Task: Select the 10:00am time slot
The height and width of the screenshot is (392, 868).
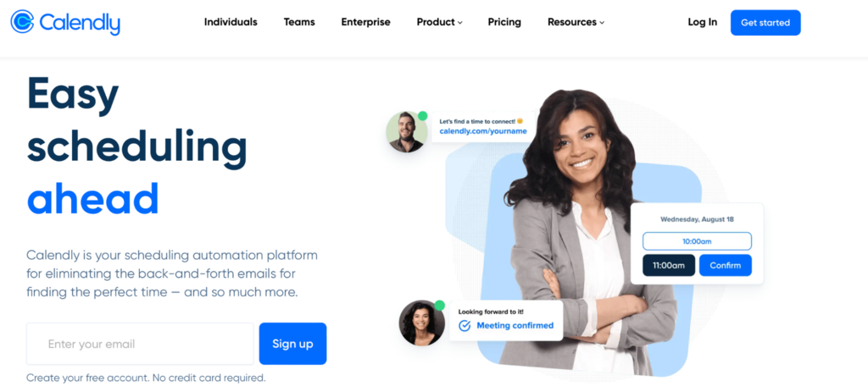Action: tap(697, 241)
